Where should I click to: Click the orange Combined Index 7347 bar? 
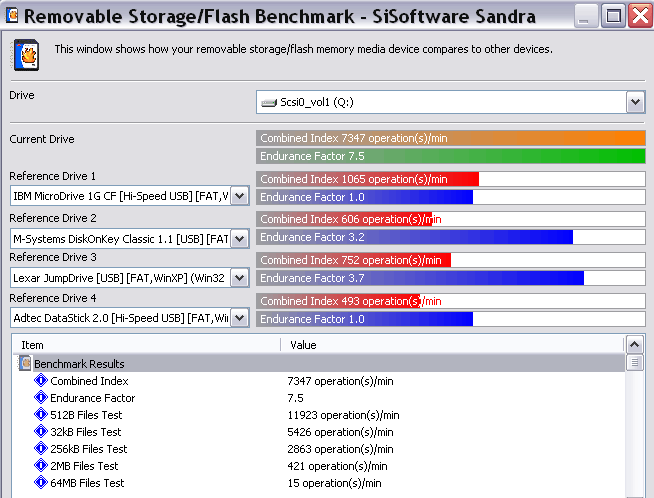tap(450, 138)
